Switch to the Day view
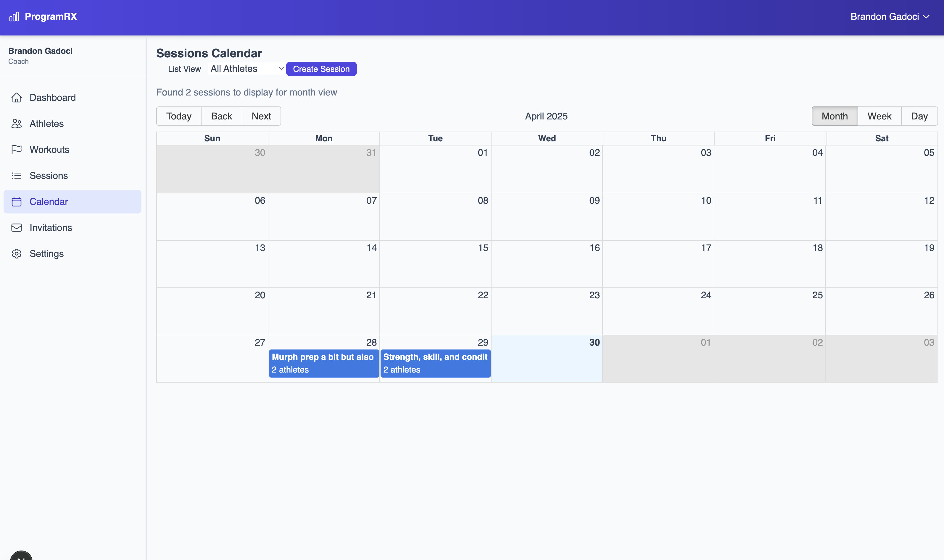Viewport: 944px width, 560px height. pos(919,116)
